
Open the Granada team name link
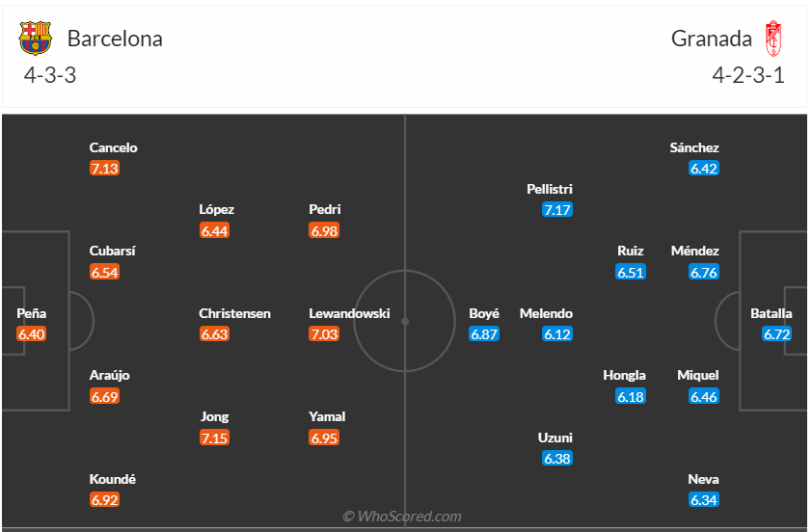712,39
